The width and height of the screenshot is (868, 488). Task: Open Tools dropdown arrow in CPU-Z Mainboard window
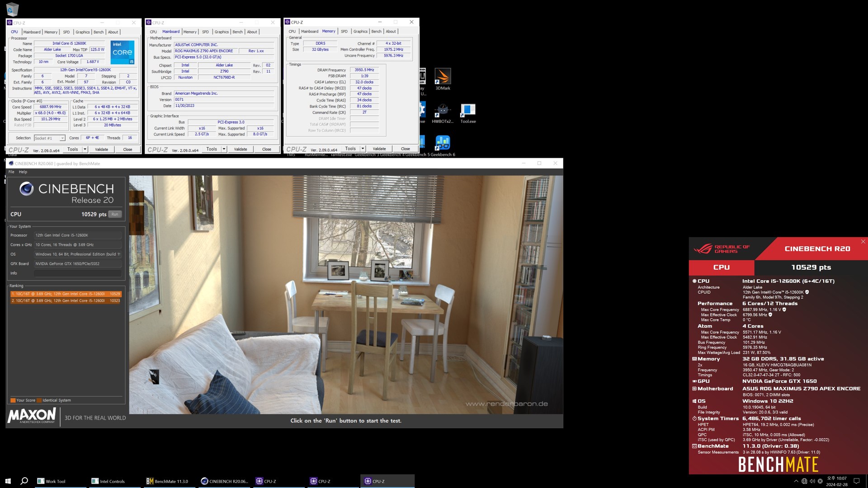coord(224,149)
